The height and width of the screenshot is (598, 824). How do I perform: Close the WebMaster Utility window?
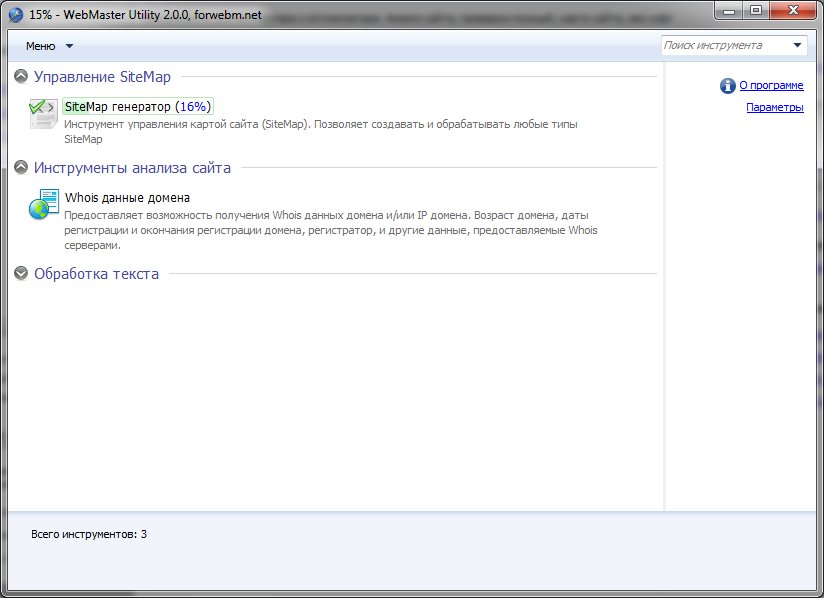tap(793, 11)
